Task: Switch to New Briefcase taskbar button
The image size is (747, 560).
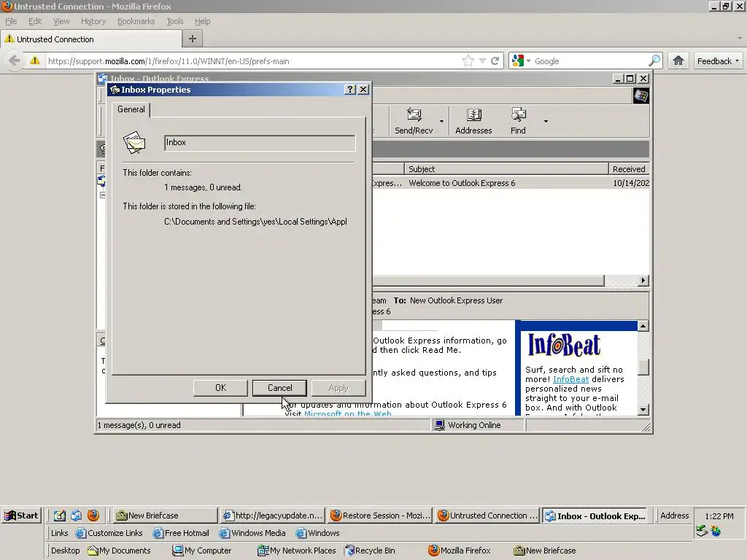Action: [x=166, y=516]
